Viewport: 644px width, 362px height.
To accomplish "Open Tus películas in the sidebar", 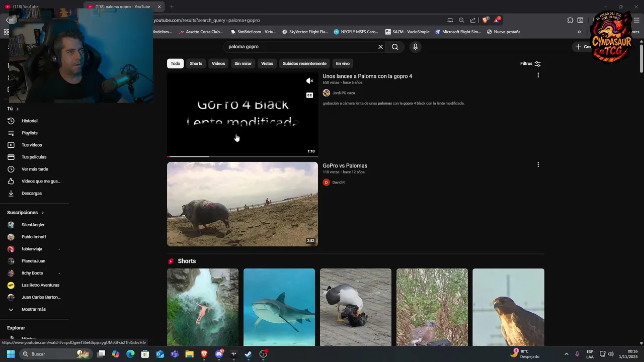I will [34, 157].
